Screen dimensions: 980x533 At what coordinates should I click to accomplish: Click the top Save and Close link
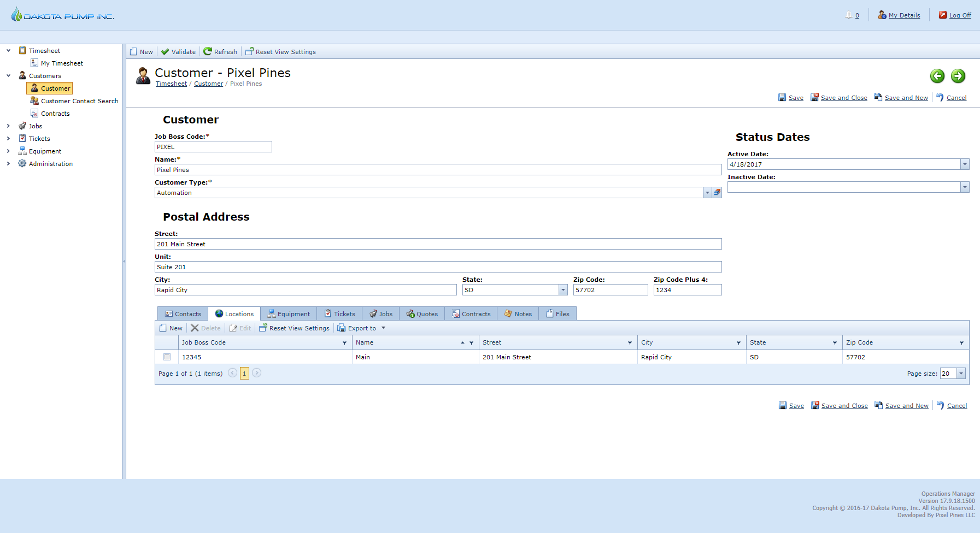tap(843, 98)
